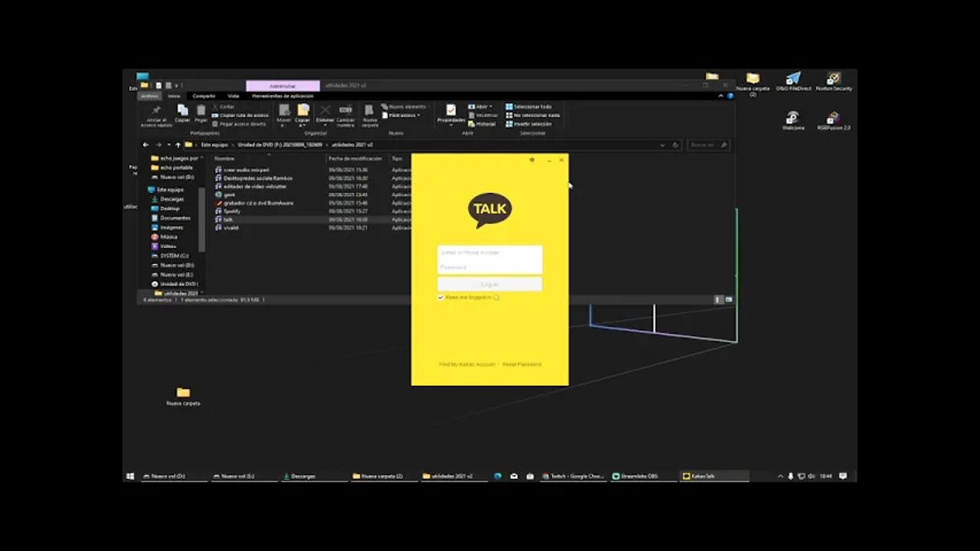Screen dimensions: 980x551
Task: Click Historial in the ribbon
Action: 482,123
